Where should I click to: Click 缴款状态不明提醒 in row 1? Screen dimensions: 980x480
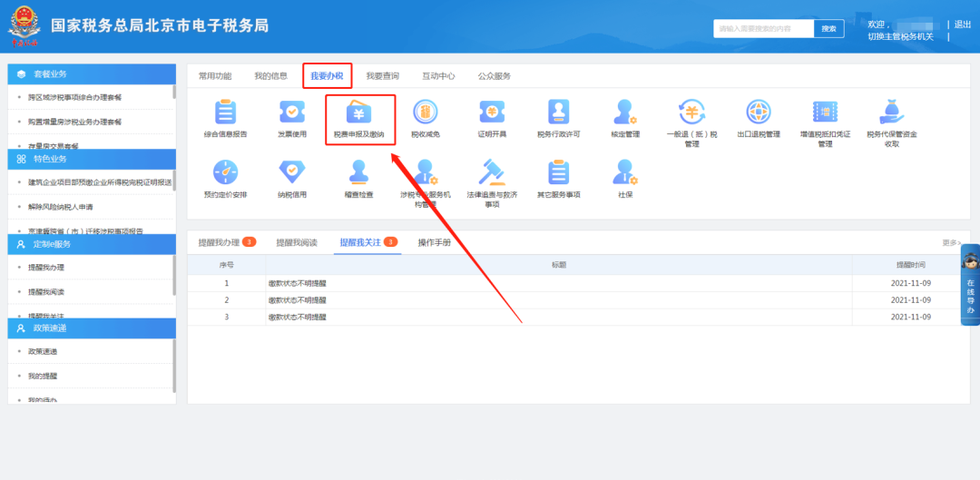(x=298, y=283)
